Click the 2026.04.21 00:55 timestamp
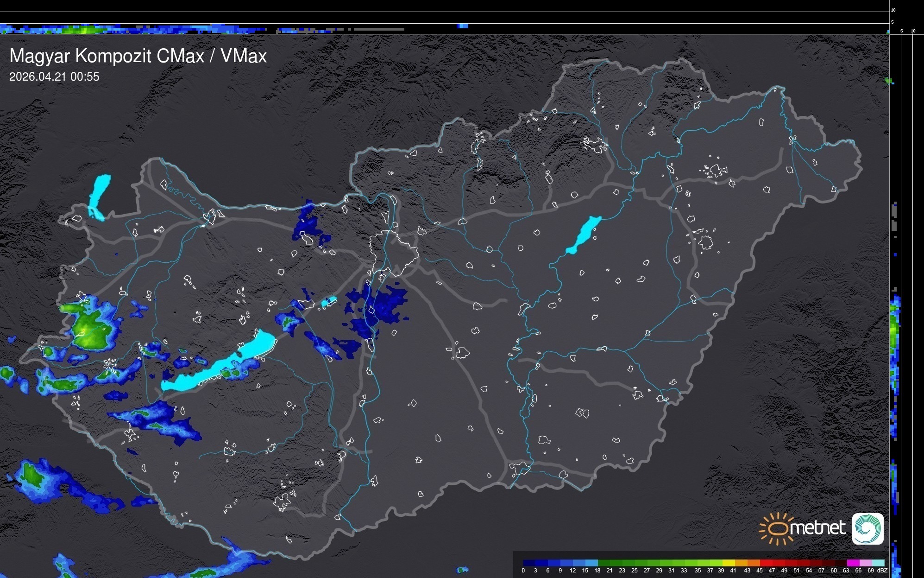This screenshot has width=924, height=578. [54, 77]
